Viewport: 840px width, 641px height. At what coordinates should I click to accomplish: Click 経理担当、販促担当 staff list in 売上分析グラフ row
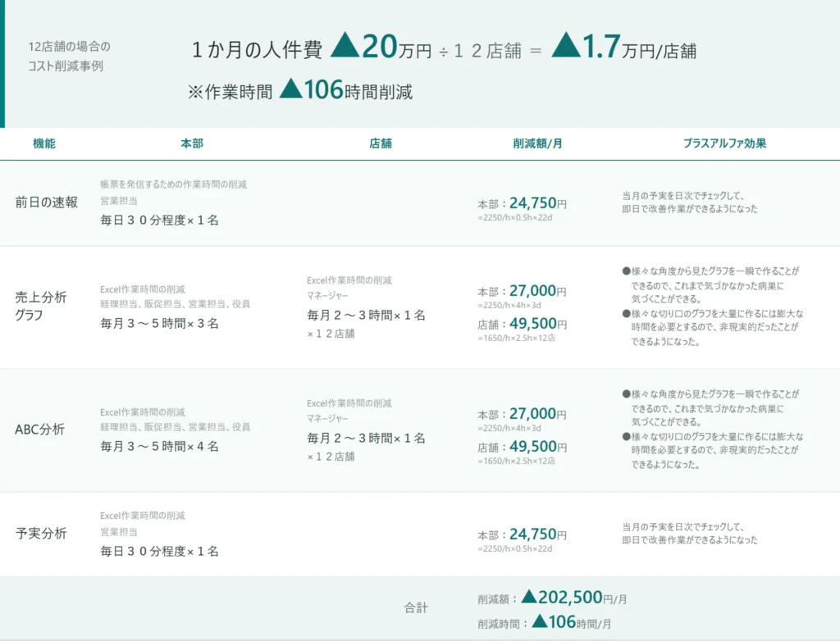click(176, 303)
